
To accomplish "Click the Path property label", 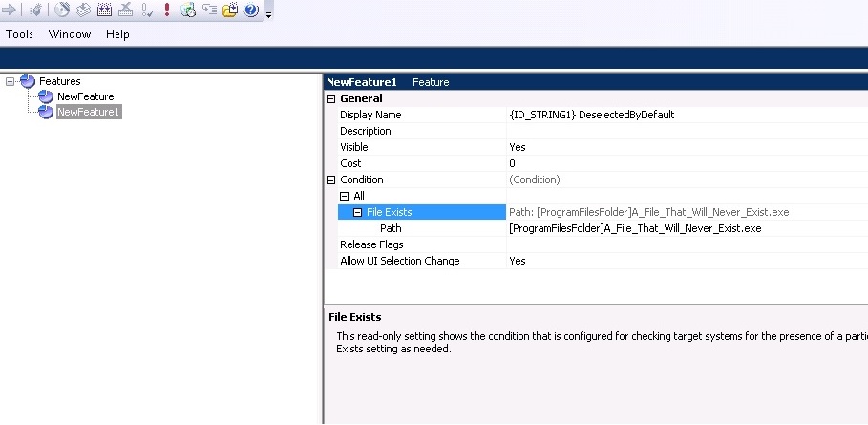I will click(391, 228).
